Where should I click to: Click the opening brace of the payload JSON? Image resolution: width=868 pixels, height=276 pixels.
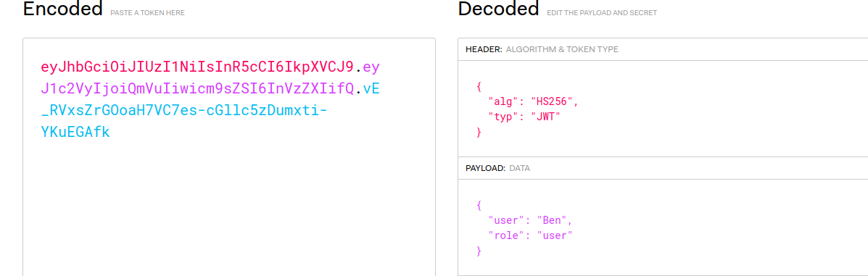pos(479,206)
